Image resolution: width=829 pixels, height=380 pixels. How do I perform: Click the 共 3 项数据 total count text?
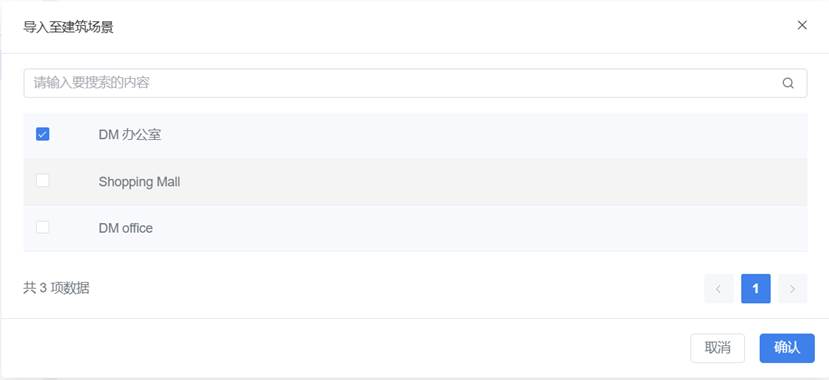coord(56,288)
